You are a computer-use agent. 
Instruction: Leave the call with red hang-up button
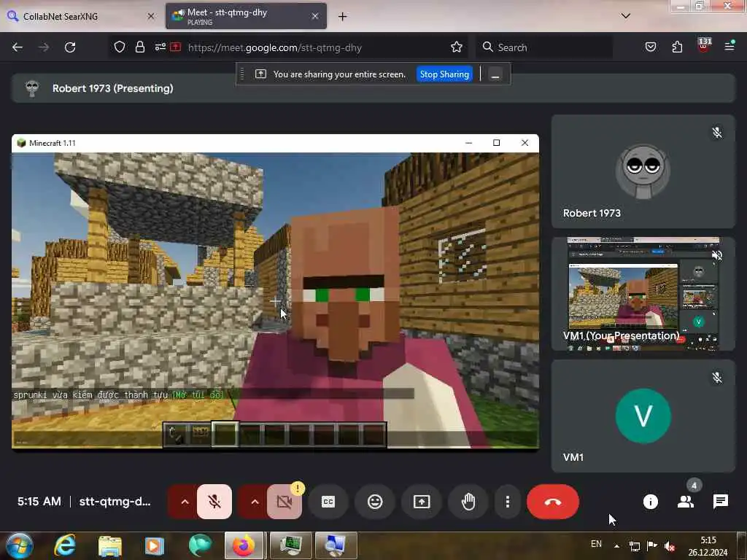click(x=553, y=502)
